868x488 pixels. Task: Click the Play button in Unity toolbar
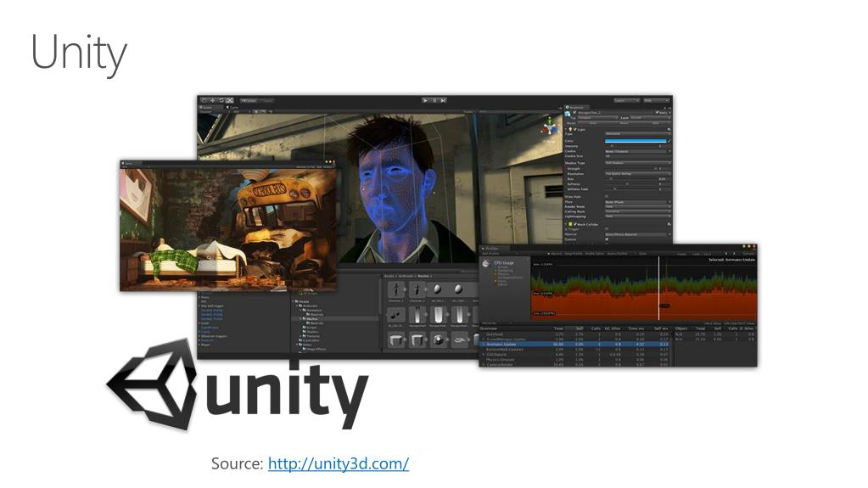425,100
